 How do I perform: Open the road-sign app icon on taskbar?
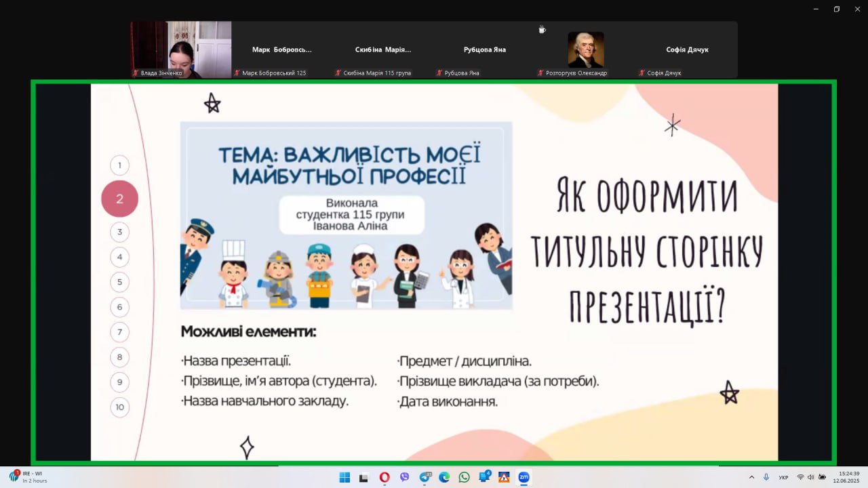(504, 477)
